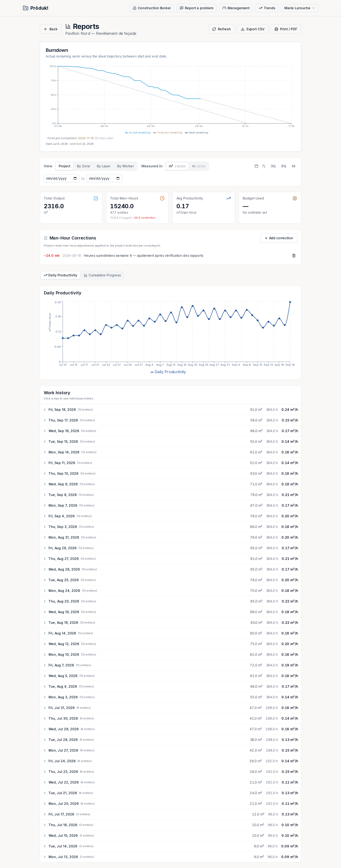Set range to 90j

[284, 166]
